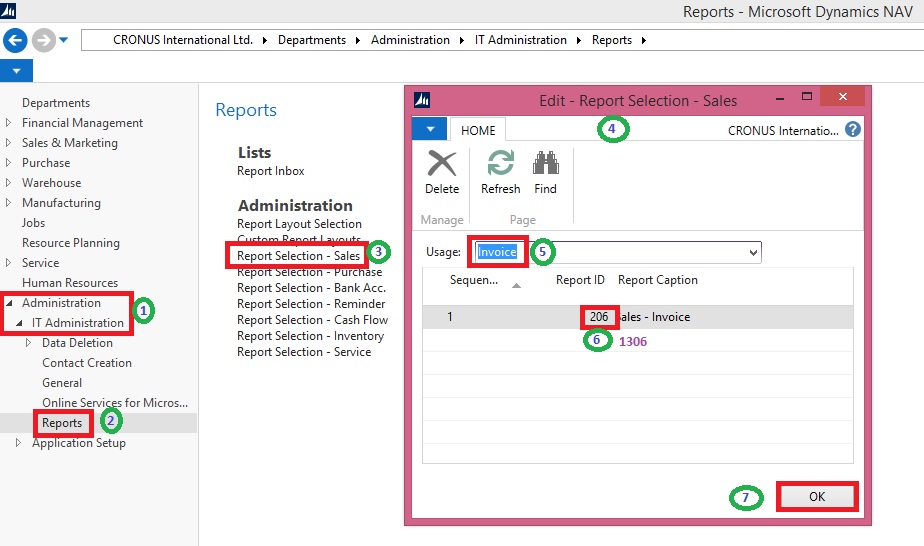The height and width of the screenshot is (546, 924).
Task: Select Resource Planning in the tree
Action: pyautogui.click(x=71, y=243)
